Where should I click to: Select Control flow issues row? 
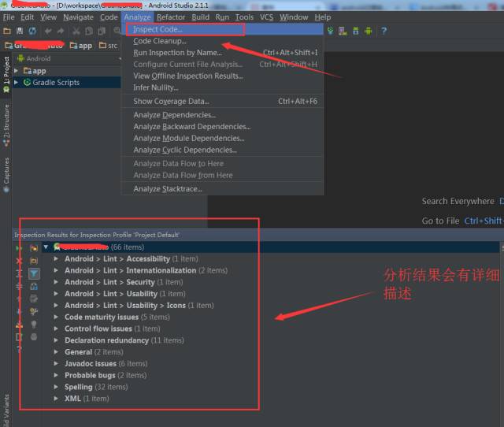[x=113, y=329]
